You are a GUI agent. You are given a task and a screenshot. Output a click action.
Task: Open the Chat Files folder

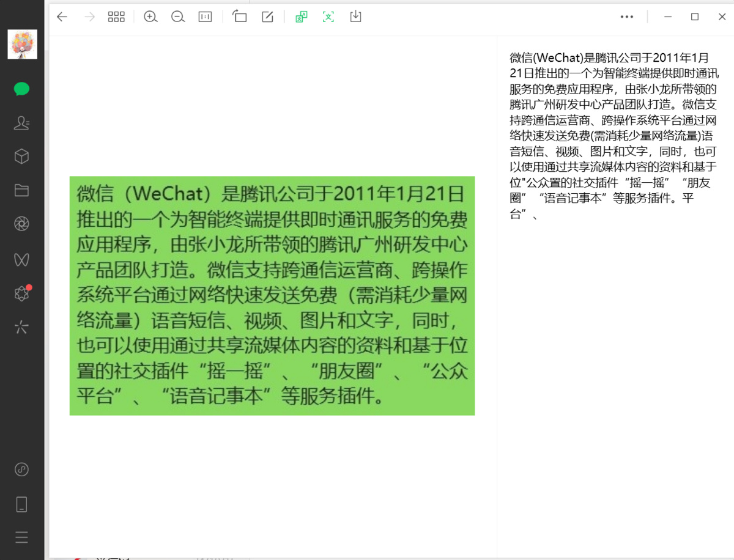[x=22, y=190]
